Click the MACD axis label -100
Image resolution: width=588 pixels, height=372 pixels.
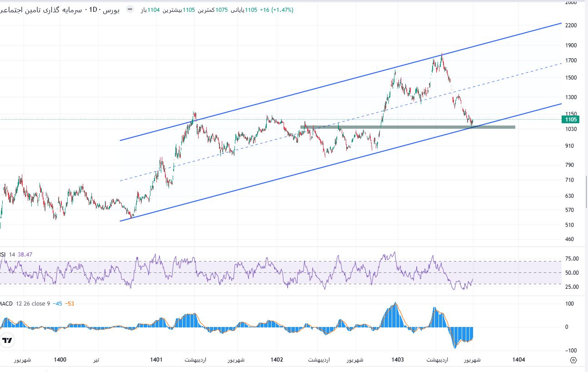pos(571,350)
